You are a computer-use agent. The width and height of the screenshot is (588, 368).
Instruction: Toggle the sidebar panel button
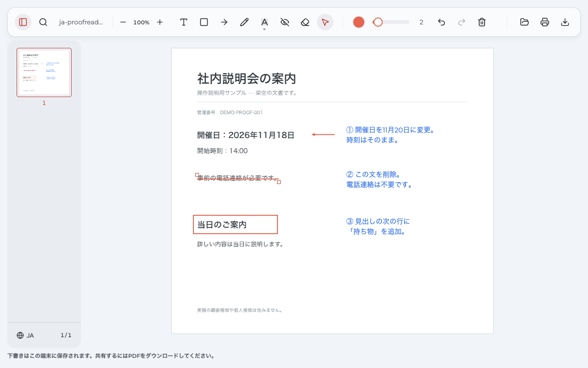(23, 22)
